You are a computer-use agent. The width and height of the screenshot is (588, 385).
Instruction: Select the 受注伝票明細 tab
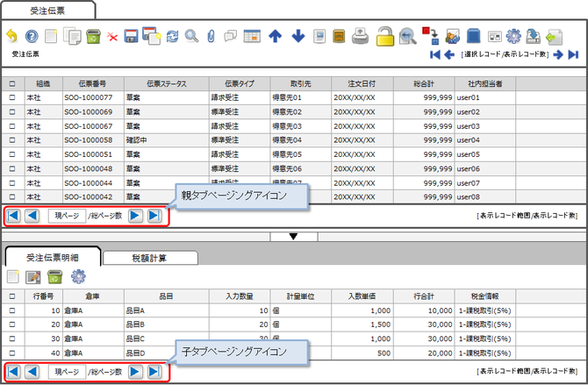click(53, 257)
